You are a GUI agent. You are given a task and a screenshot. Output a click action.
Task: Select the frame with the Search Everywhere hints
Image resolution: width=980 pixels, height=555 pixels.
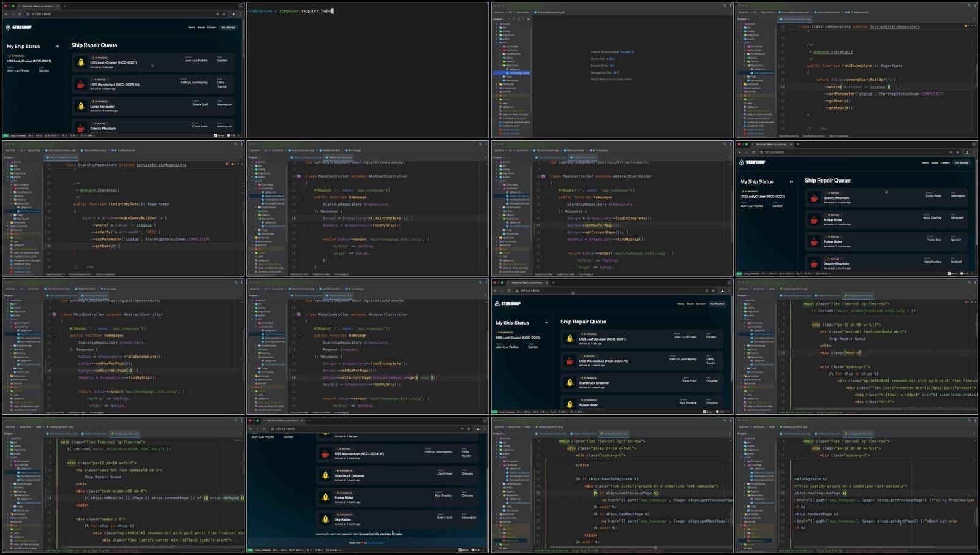click(612, 70)
